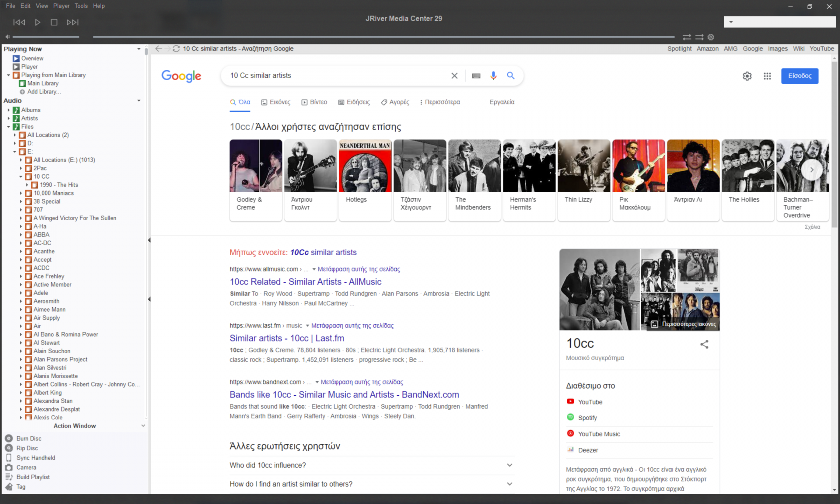Screen dimensions: 840x504
Task: Open the Rip Disc action
Action: pyautogui.click(x=27, y=448)
